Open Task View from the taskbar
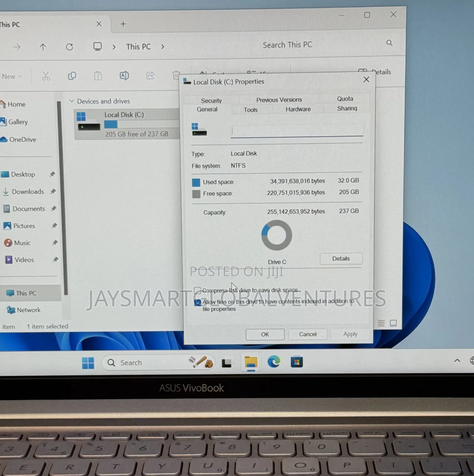This screenshot has width=474, height=476. tap(227, 363)
